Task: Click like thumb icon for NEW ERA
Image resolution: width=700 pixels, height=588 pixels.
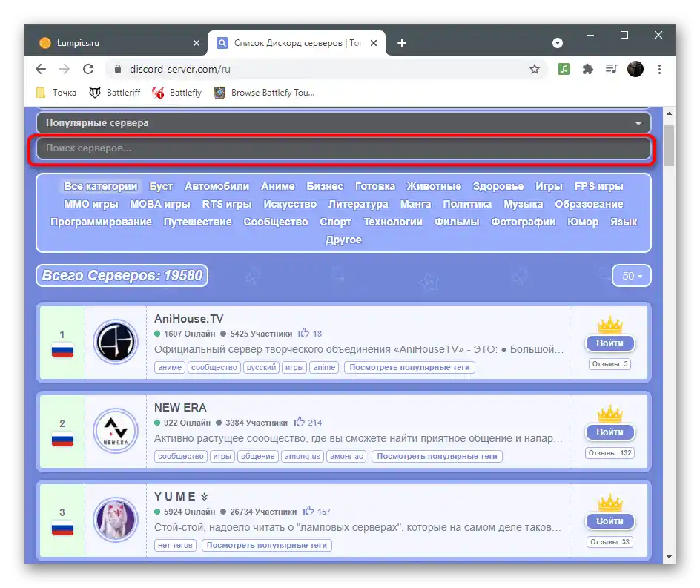Action: (299, 422)
